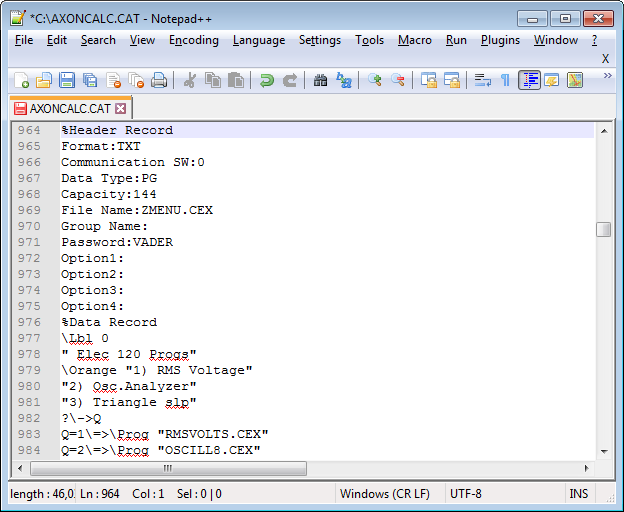Screen dimensions: 624x512
Task: Cut selected text with scissors icon
Action: pyautogui.click(x=190, y=80)
